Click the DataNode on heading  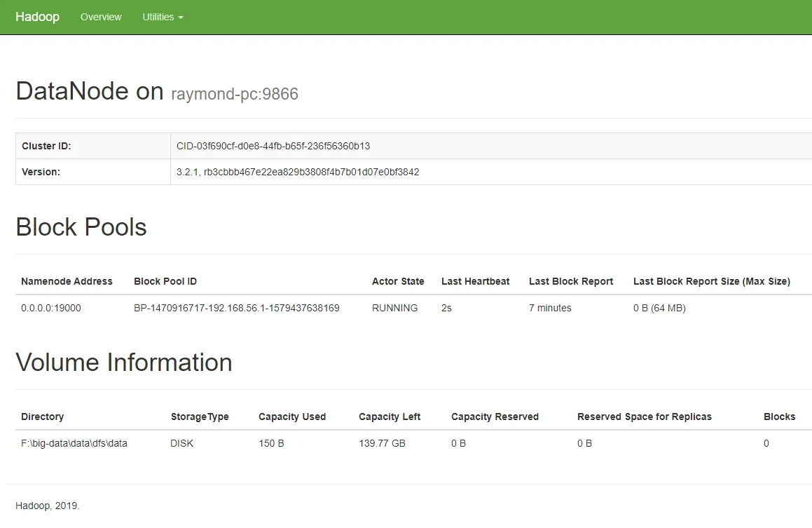tap(89, 92)
